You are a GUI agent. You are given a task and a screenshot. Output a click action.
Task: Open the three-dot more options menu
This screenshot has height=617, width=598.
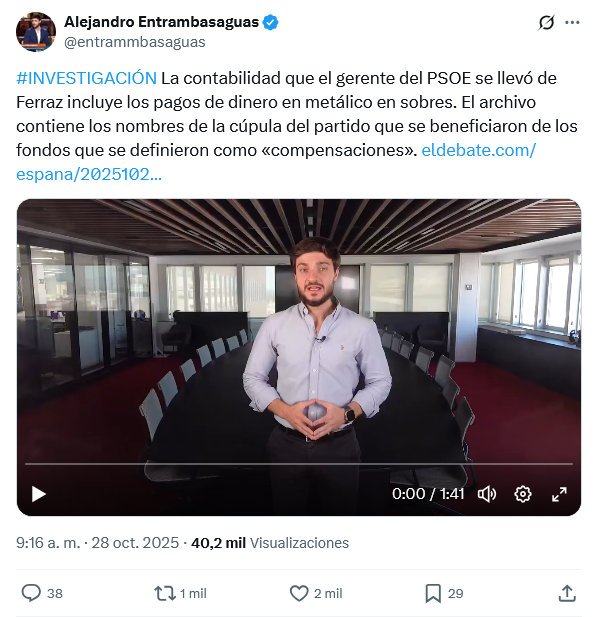572,22
